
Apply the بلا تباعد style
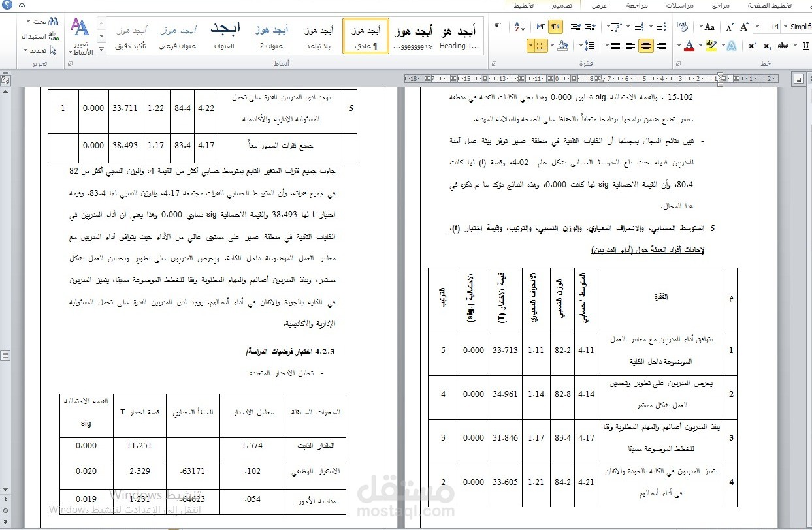coord(319,37)
